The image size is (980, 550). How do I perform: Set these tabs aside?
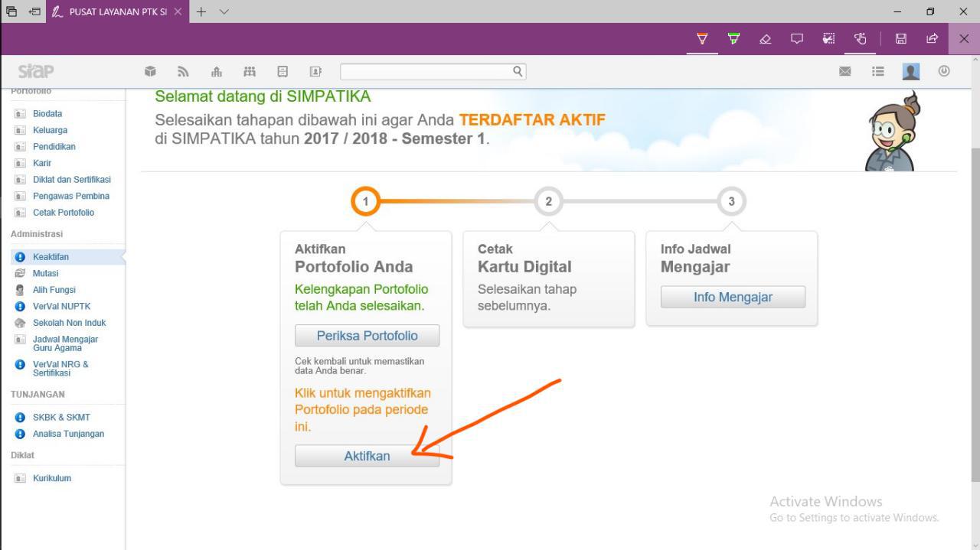[34, 11]
